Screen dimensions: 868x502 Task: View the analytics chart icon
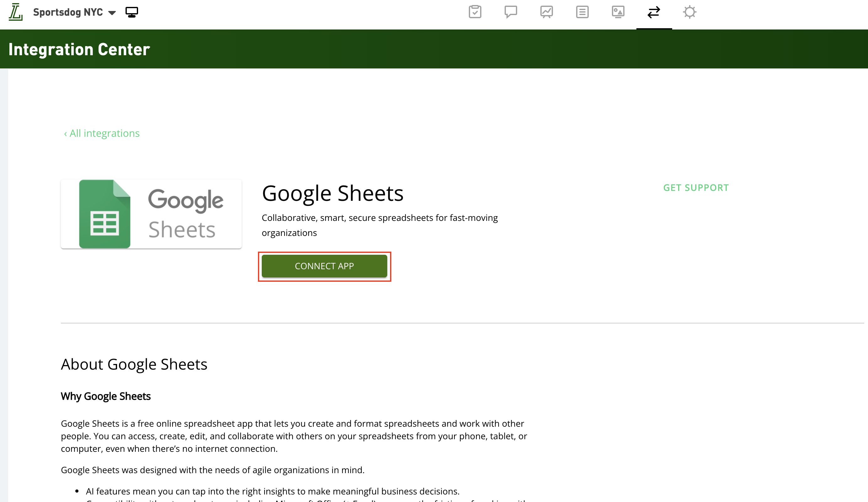(546, 12)
